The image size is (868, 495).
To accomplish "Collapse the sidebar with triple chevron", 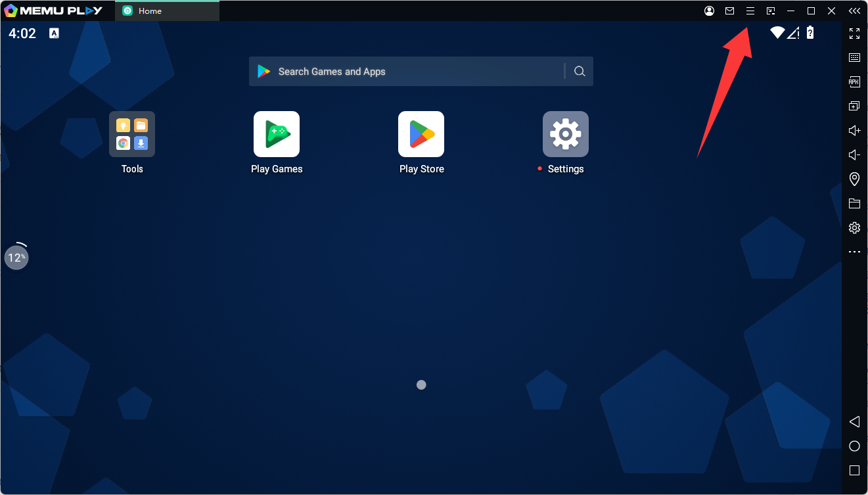I will 854,11.
